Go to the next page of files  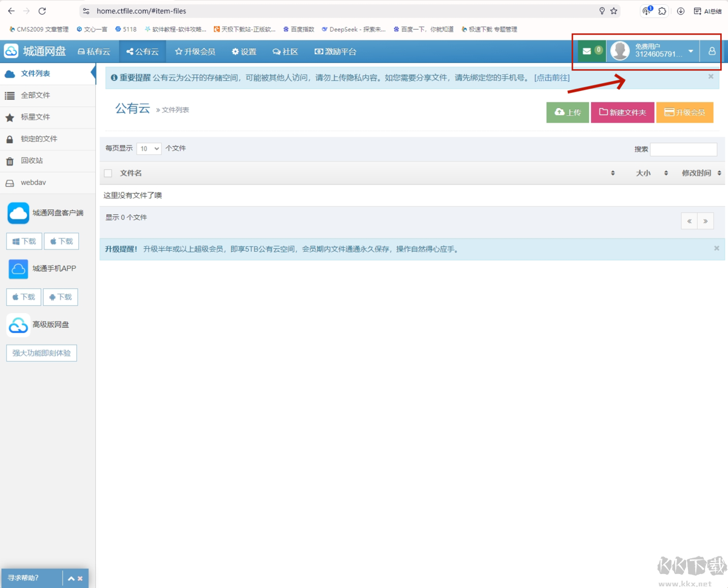(706, 221)
